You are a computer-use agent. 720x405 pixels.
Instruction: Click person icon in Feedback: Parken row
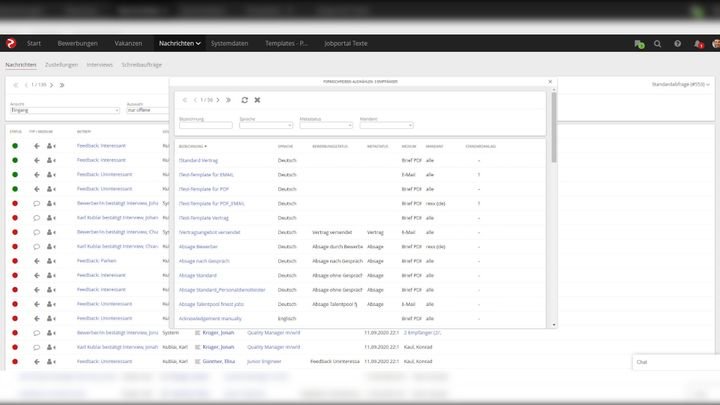coord(51,261)
